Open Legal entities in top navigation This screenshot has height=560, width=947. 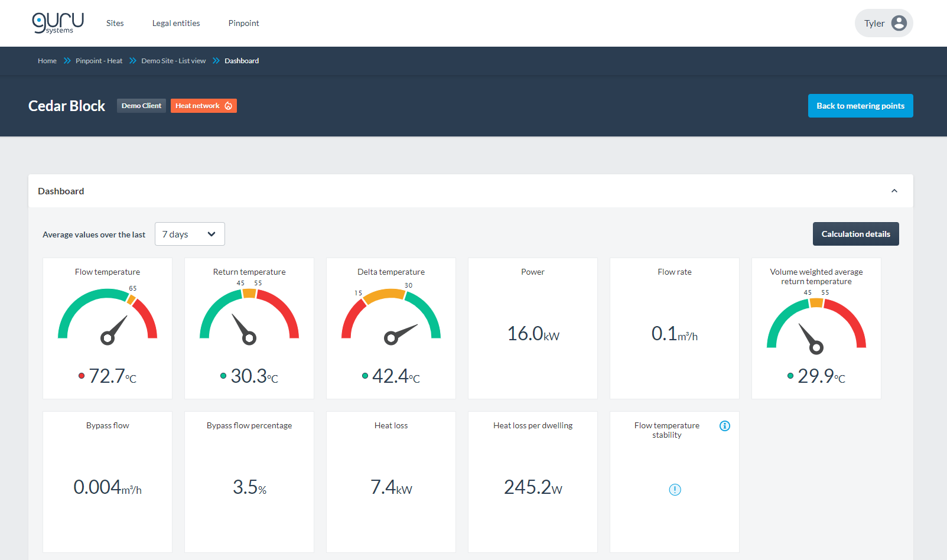point(176,23)
